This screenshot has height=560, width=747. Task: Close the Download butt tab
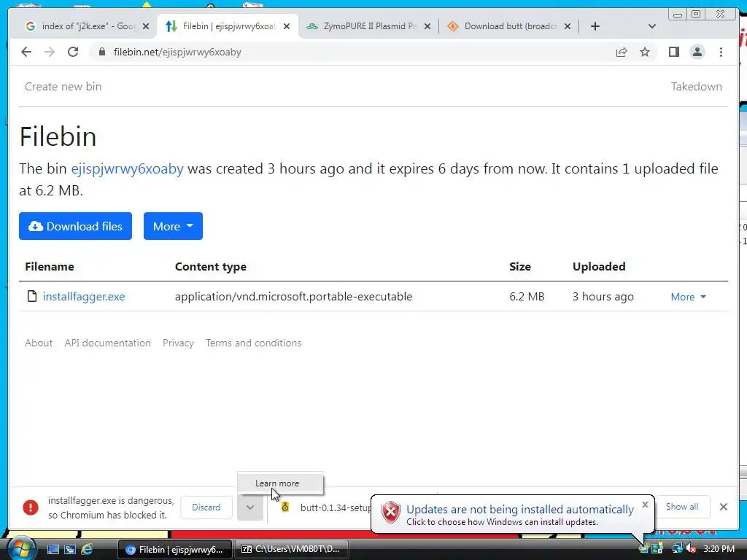[568, 27]
